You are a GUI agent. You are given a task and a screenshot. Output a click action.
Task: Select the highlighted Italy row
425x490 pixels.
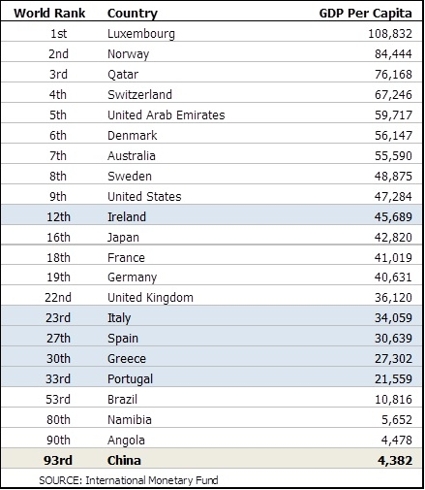point(212,316)
